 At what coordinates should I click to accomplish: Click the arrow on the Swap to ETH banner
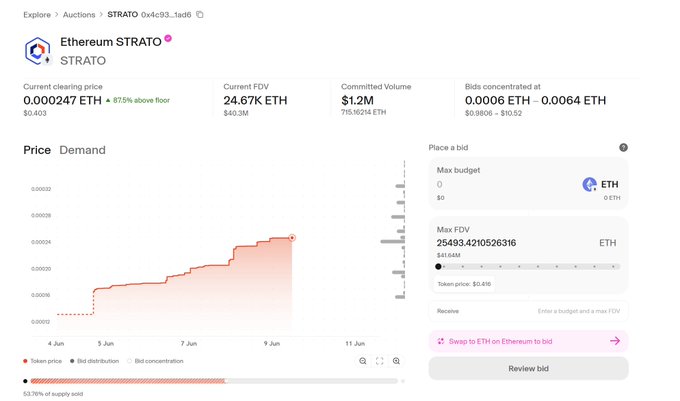pyautogui.click(x=615, y=341)
